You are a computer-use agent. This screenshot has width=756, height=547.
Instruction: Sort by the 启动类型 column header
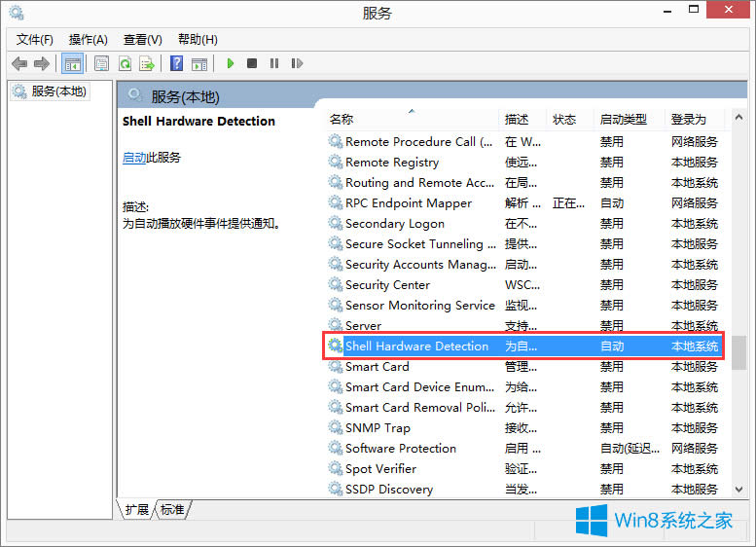click(x=624, y=119)
